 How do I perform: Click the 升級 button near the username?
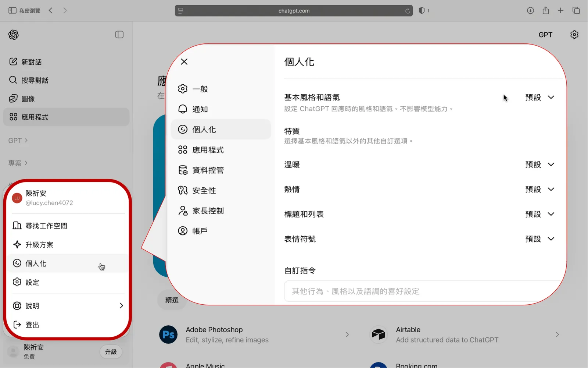click(x=111, y=352)
